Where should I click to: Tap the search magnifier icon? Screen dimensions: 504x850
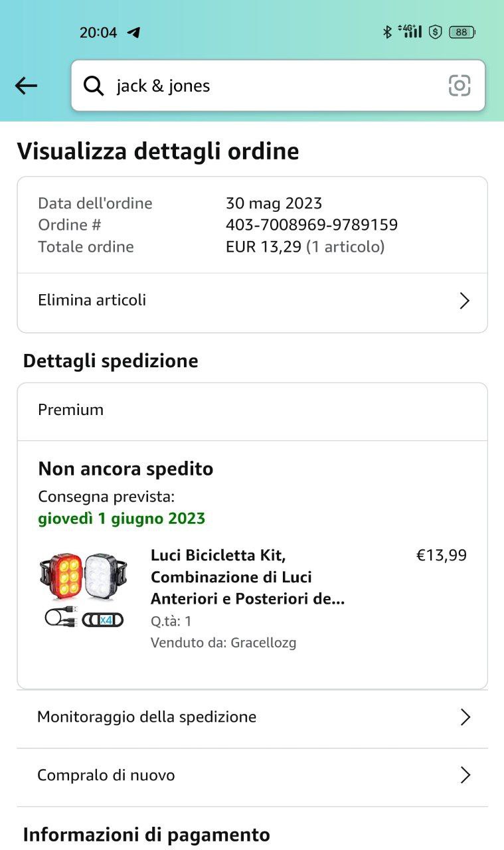click(94, 86)
